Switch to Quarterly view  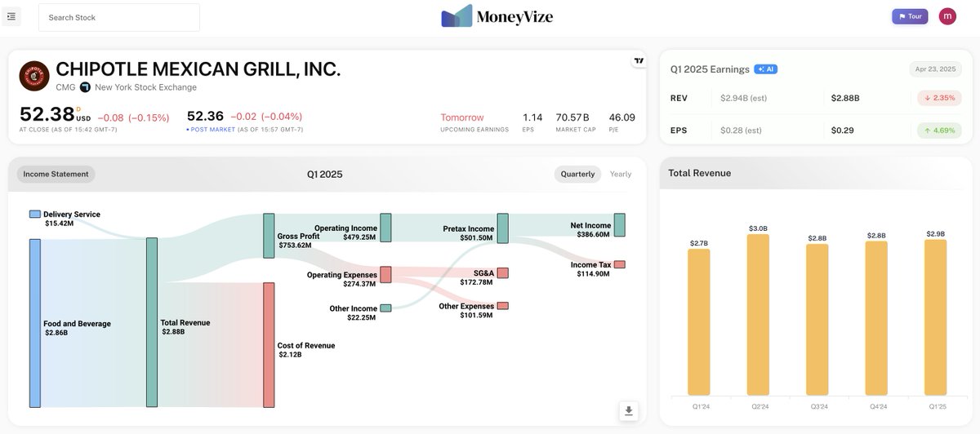577,174
